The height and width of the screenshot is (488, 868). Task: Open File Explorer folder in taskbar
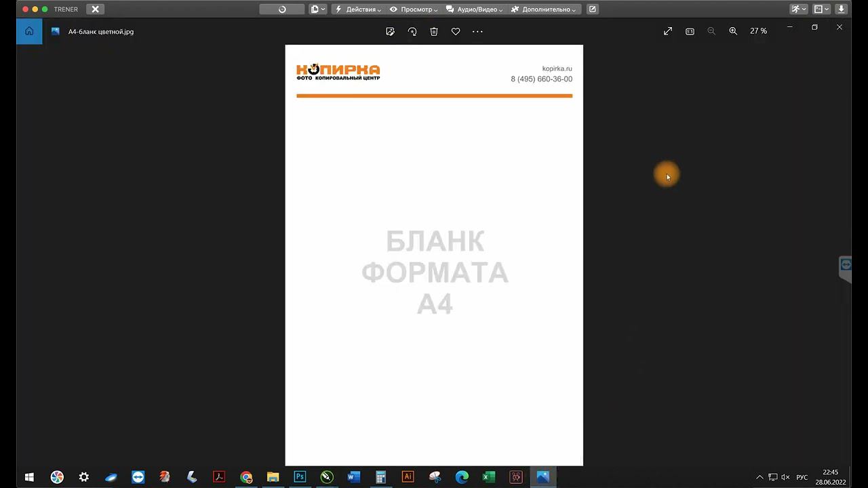point(273,477)
